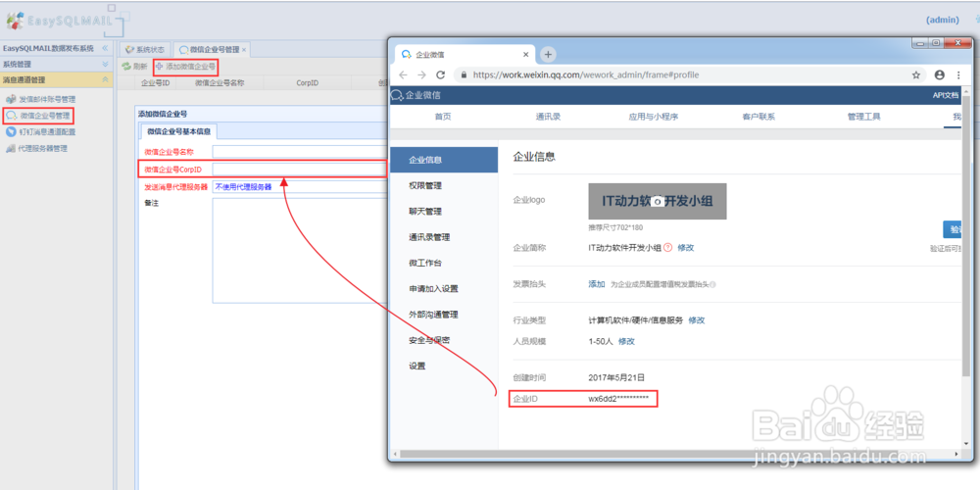980x490 pixels.
Task: Click the EasySQLMAIL logo
Action: pos(60,20)
